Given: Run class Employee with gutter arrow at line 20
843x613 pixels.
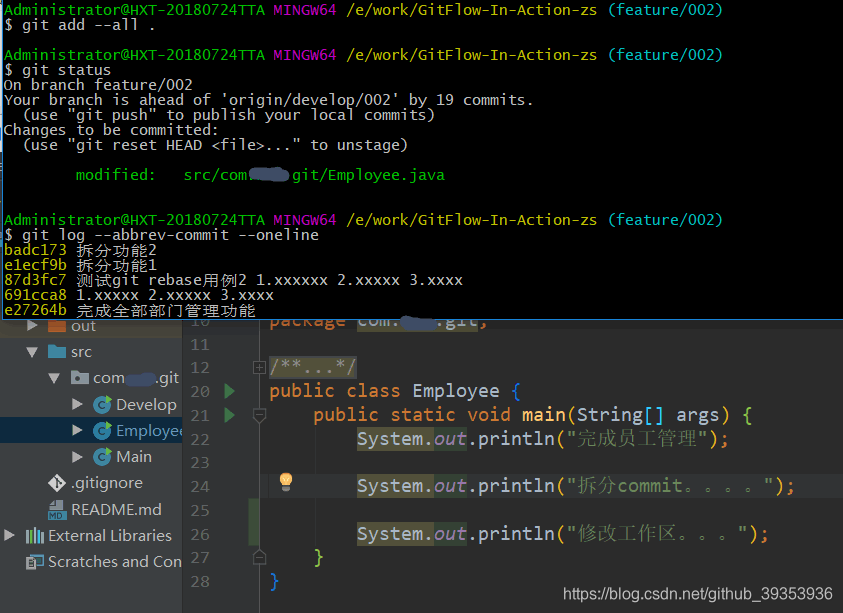Looking at the screenshot, I should pos(230,391).
